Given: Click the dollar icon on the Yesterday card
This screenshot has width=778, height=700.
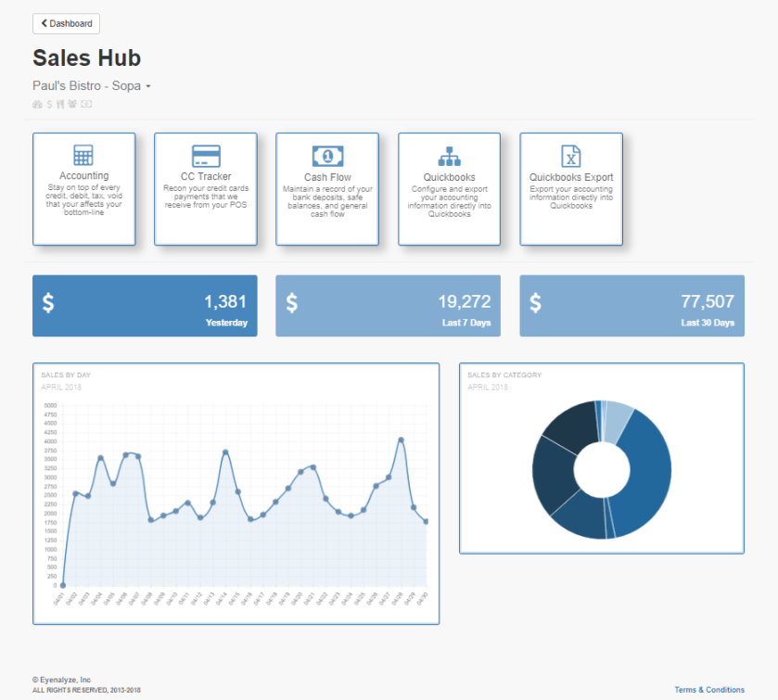Looking at the screenshot, I should 49,303.
